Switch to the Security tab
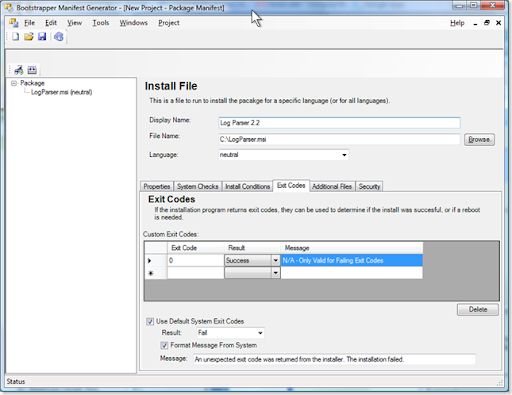The image size is (512, 395). 369,186
